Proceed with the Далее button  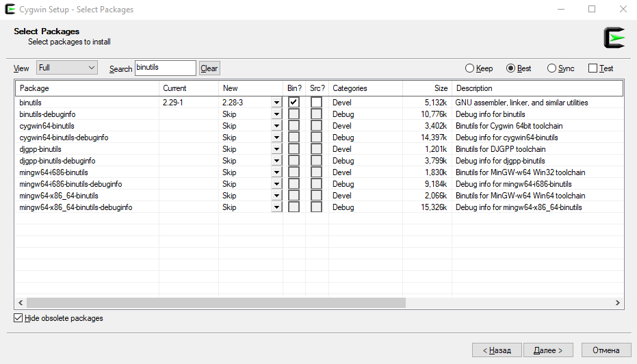coord(548,350)
